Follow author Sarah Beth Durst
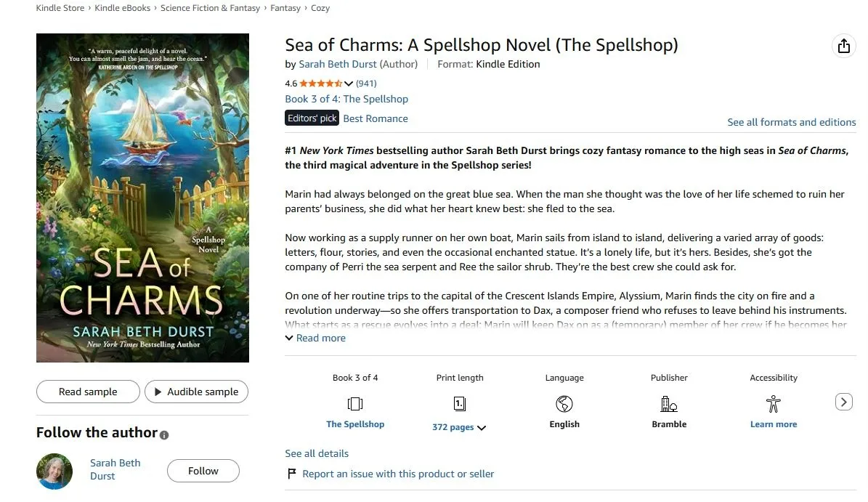Screen dimensions: 868x502 [203, 471]
